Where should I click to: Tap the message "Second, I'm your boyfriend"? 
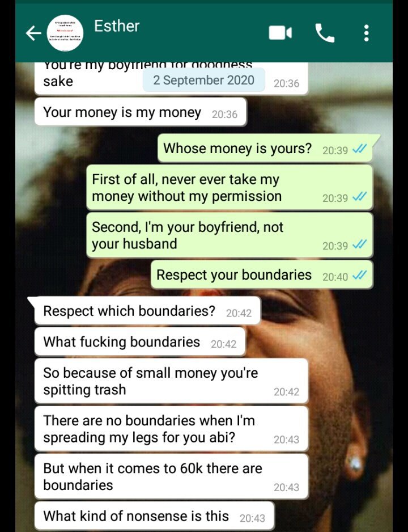tap(229, 235)
